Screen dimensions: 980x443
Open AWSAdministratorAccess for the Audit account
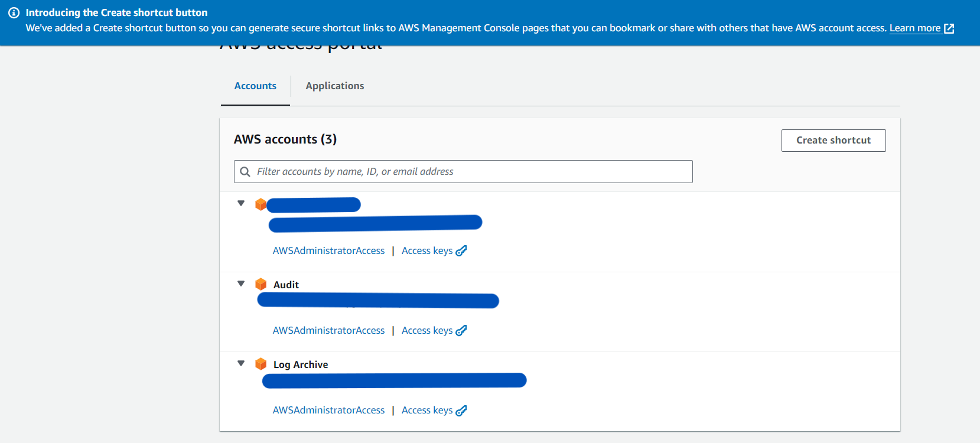[328, 331]
